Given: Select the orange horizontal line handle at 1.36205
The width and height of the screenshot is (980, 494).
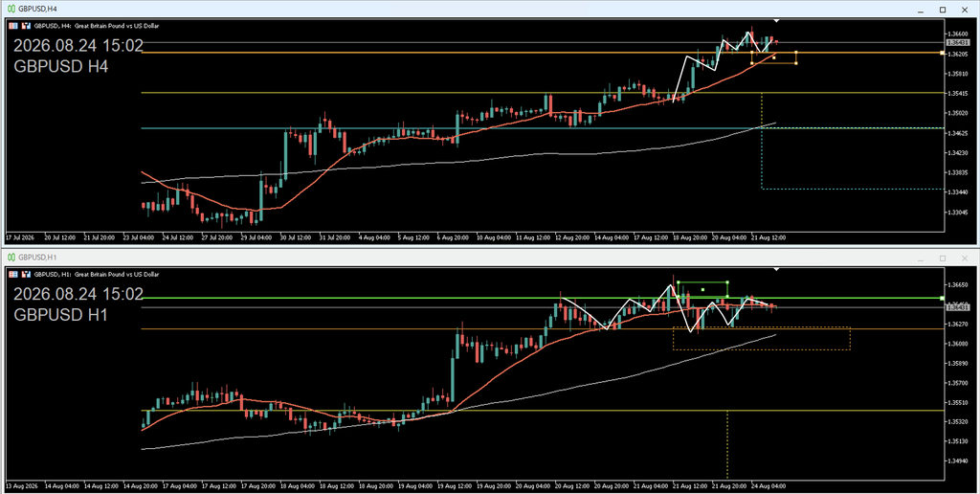Looking at the screenshot, I should 942,54.
